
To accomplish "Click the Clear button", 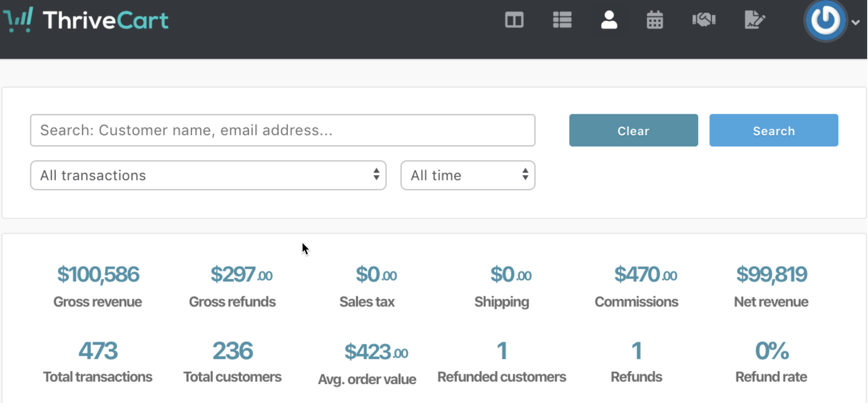I will (634, 130).
